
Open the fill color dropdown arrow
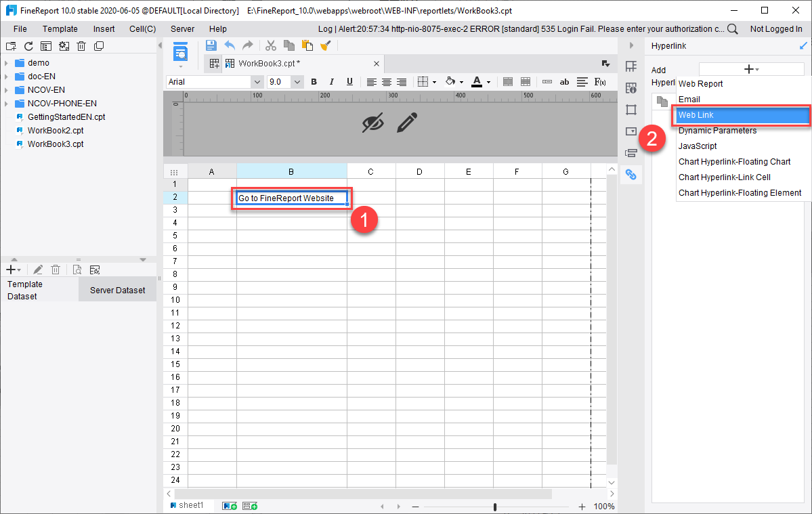[461, 83]
